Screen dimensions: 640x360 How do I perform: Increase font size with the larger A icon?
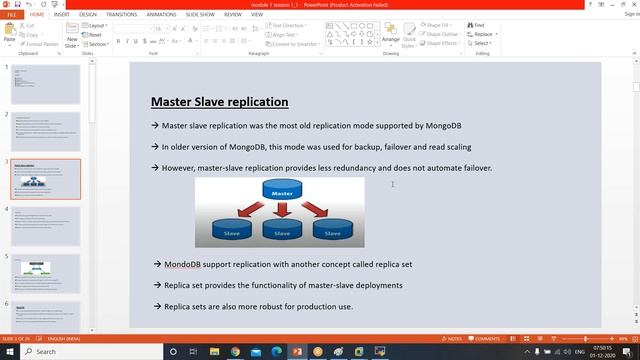click(x=175, y=29)
